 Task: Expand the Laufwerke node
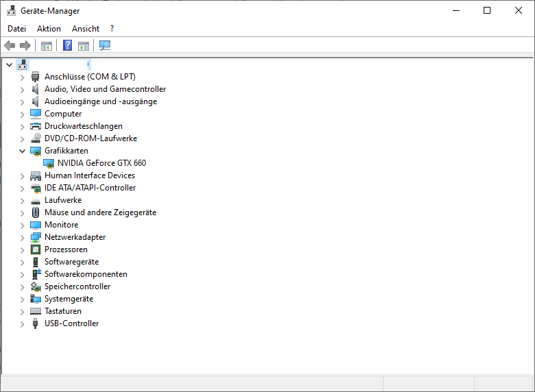coord(23,200)
